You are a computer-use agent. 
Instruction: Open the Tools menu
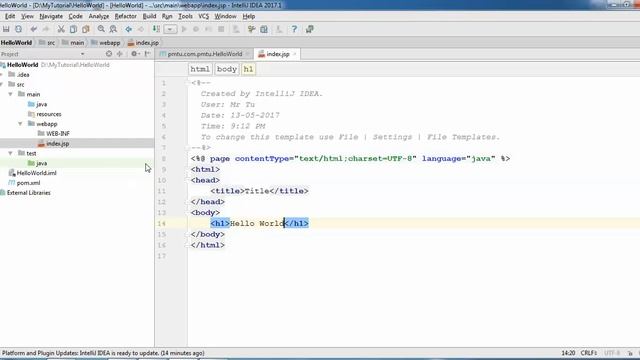click(185, 16)
